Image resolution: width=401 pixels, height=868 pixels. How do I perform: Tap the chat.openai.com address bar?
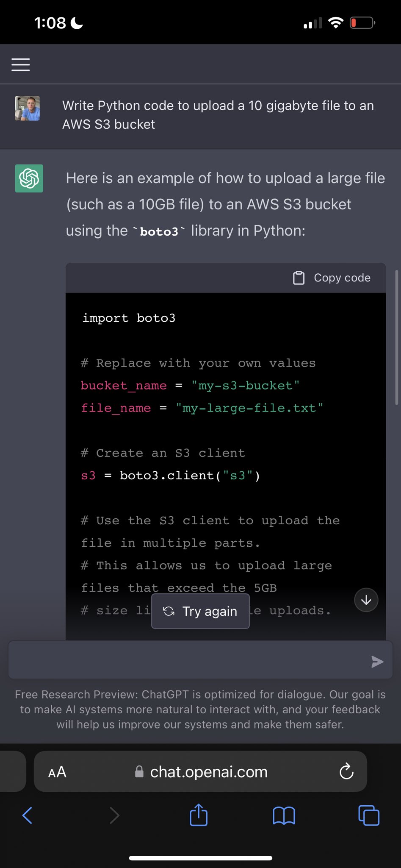point(200,772)
